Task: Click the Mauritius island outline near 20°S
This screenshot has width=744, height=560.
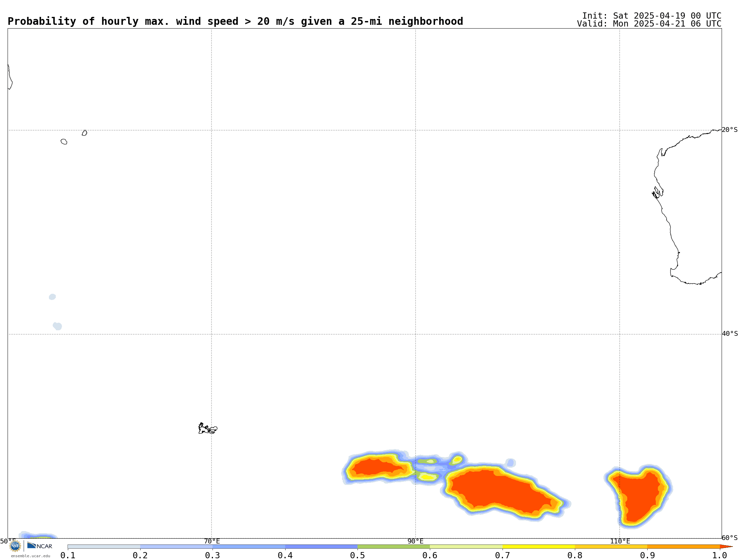Action: point(84,133)
